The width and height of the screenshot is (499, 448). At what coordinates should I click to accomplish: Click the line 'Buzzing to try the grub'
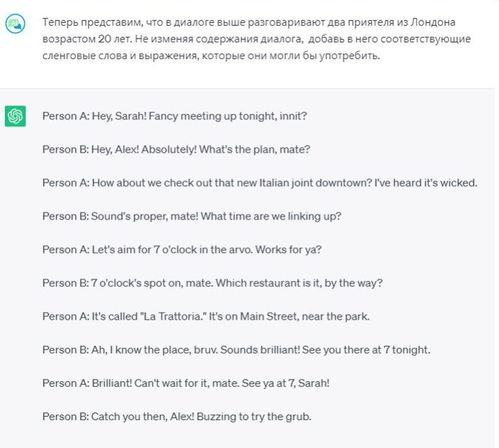pos(177,417)
